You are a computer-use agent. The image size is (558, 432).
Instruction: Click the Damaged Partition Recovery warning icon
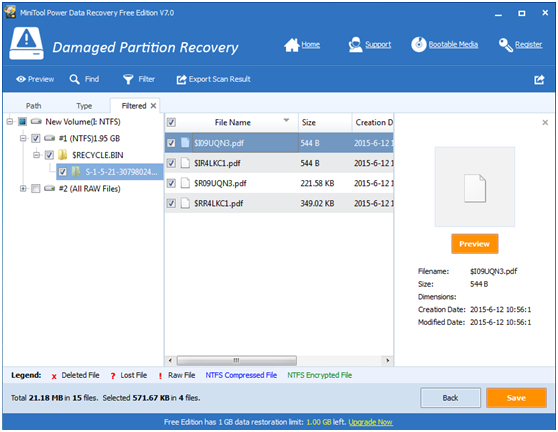[x=26, y=43]
